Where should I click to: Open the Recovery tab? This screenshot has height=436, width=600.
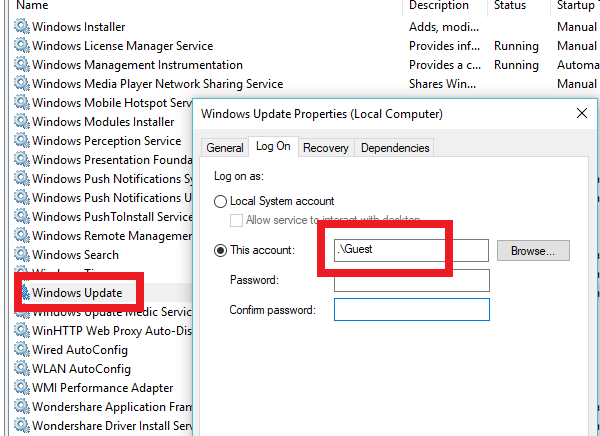[x=326, y=148]
